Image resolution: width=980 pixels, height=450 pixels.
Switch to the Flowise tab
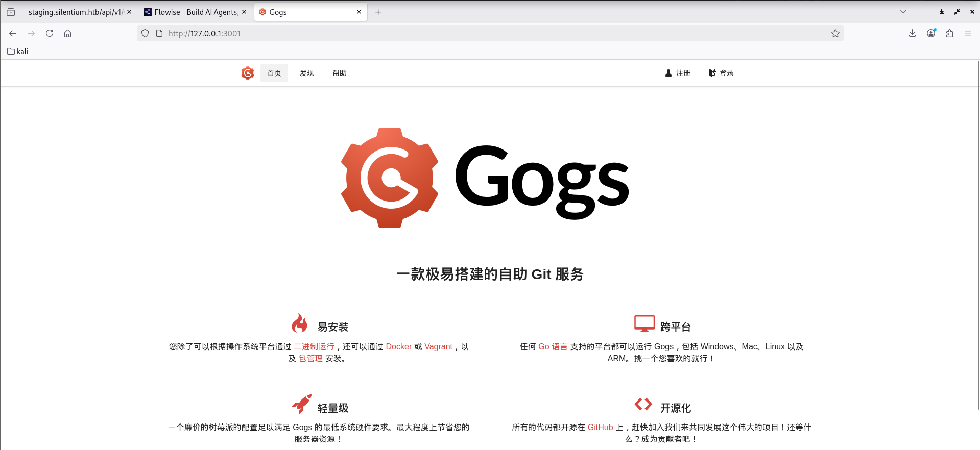195,12
